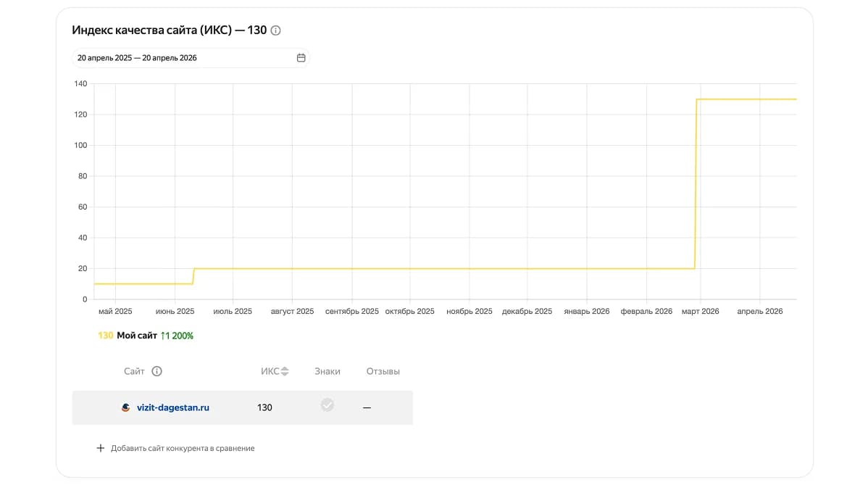Click апрель 2026 axis label
The height and width of the screenshot is (485, 868).
760,311
